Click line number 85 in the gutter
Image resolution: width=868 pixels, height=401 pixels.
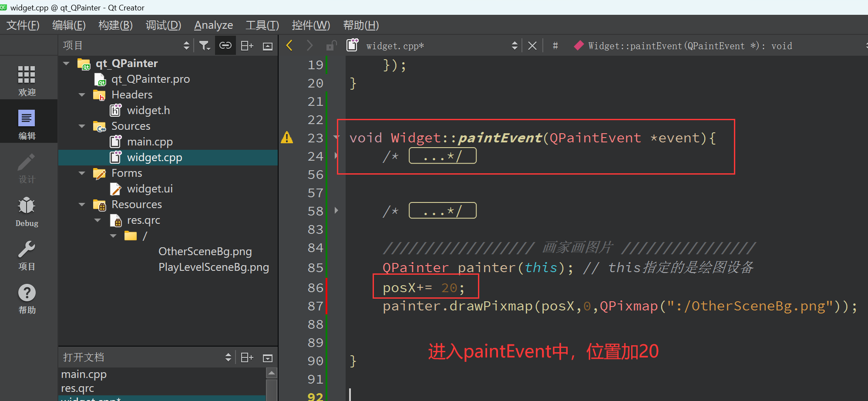315,267
